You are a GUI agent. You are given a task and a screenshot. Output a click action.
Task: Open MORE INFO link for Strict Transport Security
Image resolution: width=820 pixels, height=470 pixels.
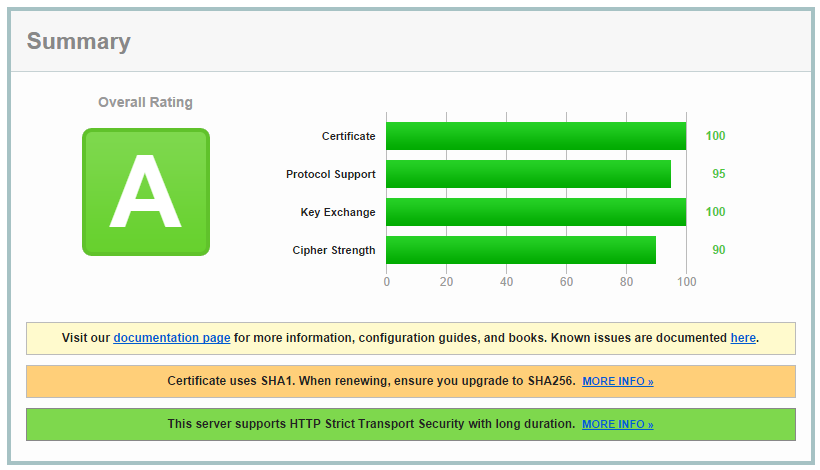[x=617, y=425]
